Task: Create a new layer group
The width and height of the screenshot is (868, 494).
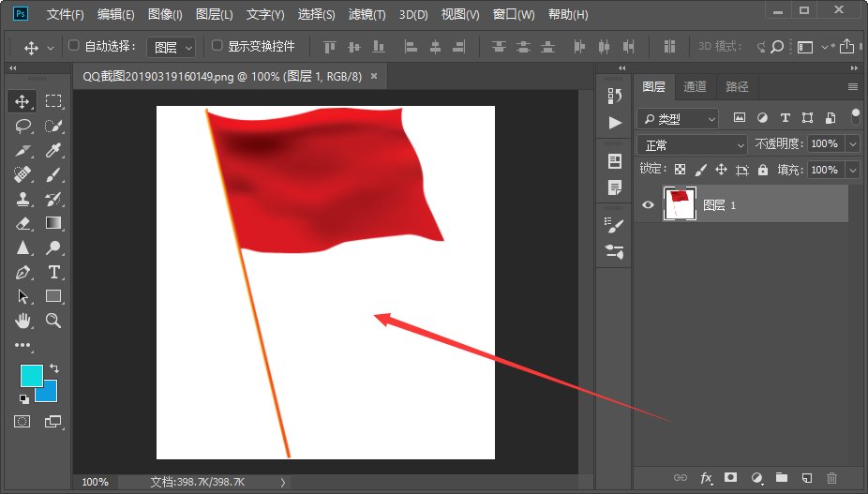Action: [x=782, y=477]
